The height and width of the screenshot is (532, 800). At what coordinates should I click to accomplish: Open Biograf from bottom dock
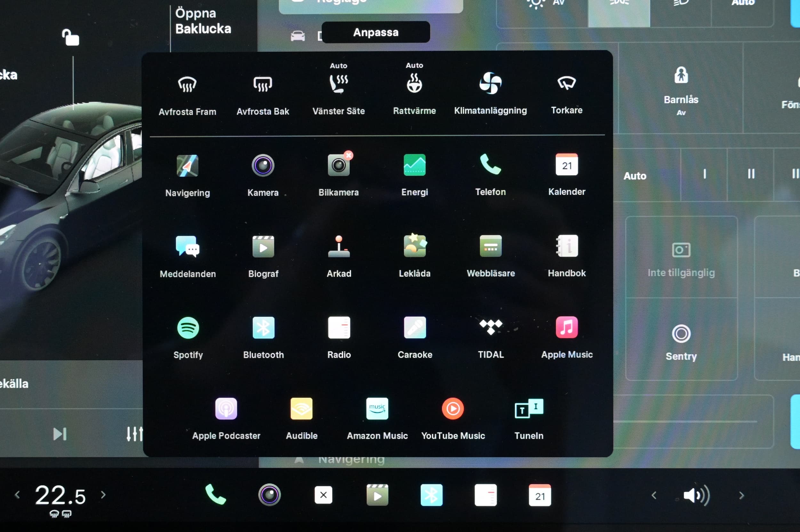(377, 495)
